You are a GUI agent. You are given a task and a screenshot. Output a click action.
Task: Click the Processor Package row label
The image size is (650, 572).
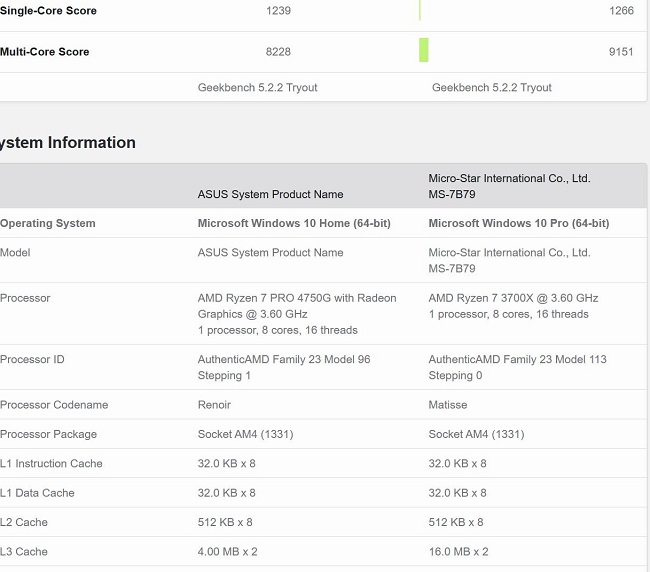[x=49, y=434]
